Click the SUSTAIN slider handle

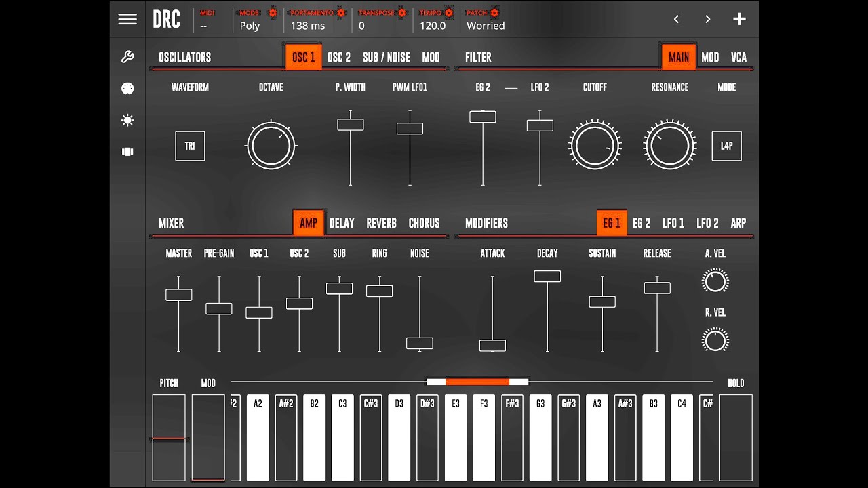(602, 302)
